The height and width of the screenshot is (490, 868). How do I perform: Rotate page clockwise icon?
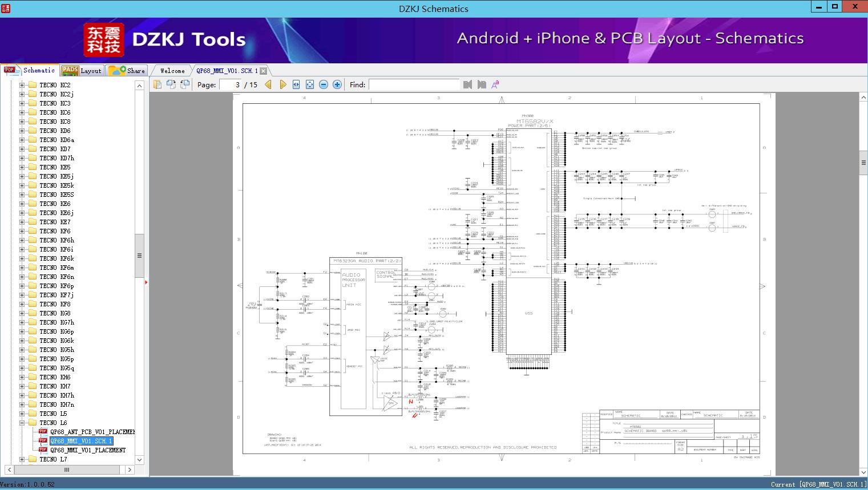(x=171, y=84)
